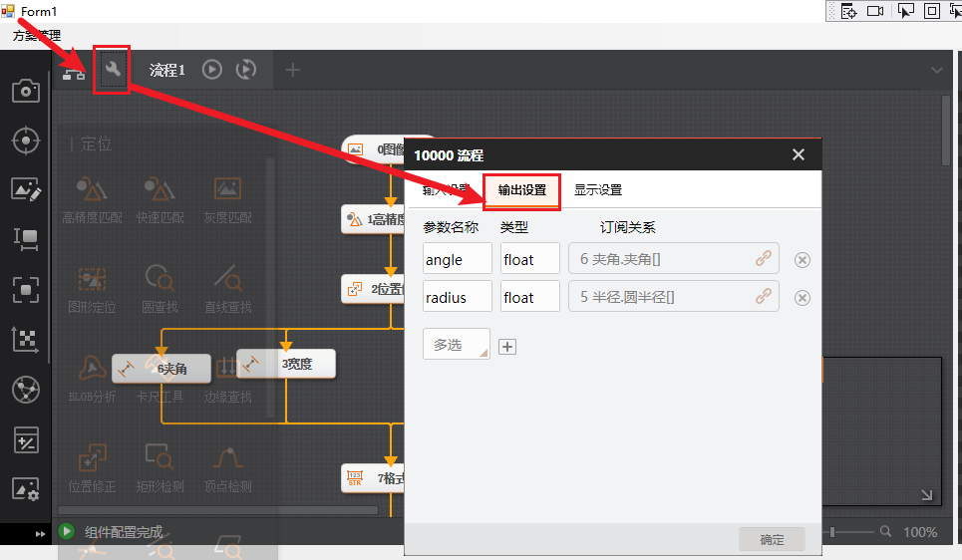Open the 多选 dropdown
The height and width of the screenshot is (560, 962).
457,344
